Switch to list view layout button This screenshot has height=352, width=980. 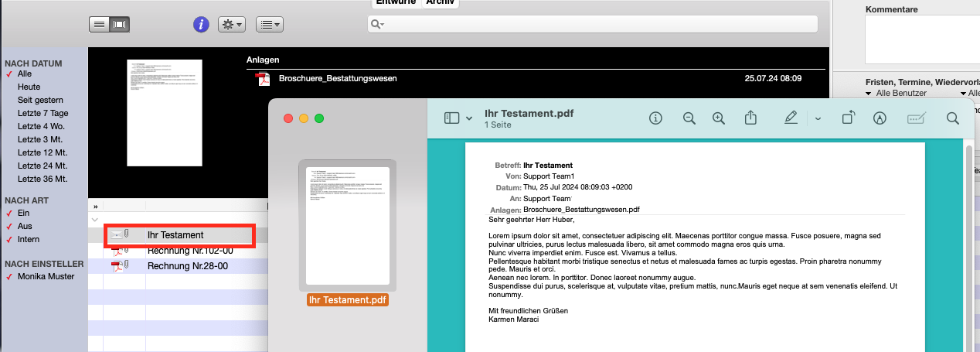tap(99, 25)
